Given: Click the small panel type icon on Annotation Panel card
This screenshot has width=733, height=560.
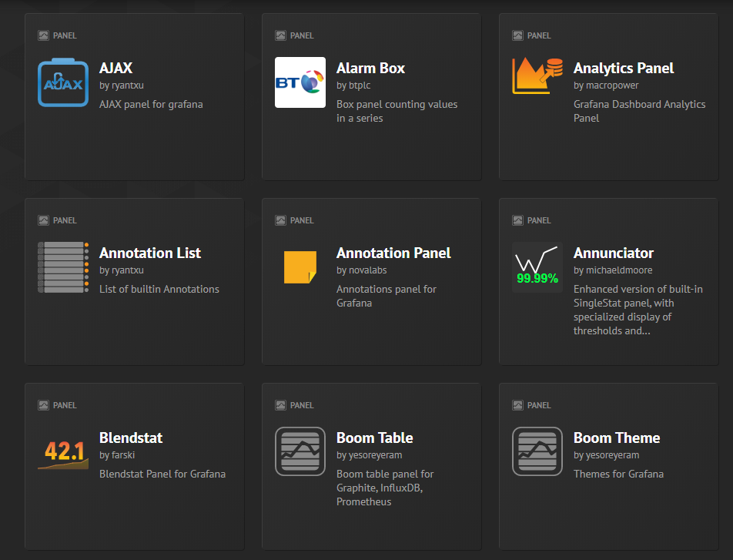Looking at the screenshot, I should (280, 220).
